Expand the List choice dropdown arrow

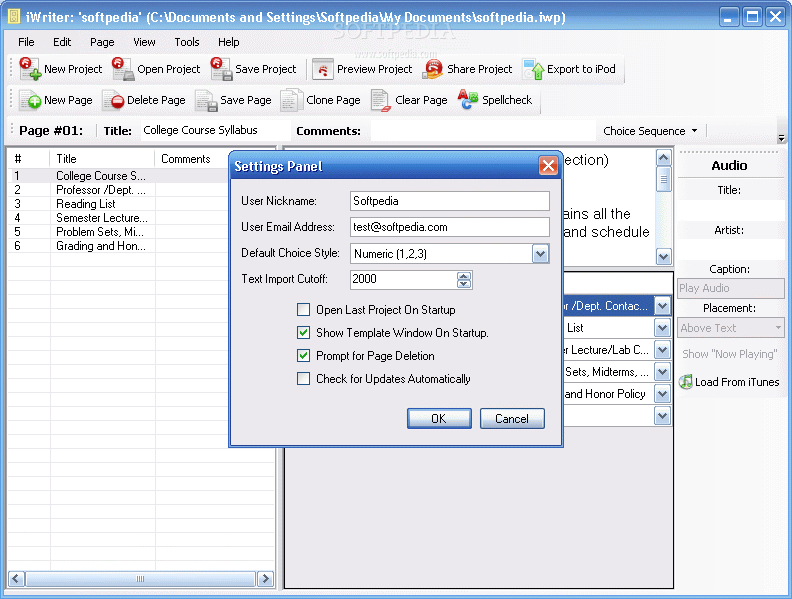(x=662, y=328)
